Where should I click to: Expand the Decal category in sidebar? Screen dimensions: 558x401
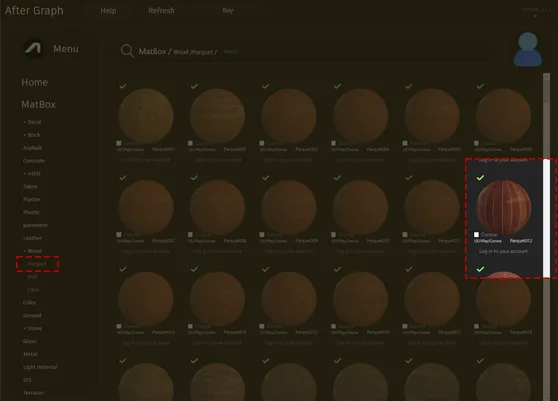coord(32,122)
